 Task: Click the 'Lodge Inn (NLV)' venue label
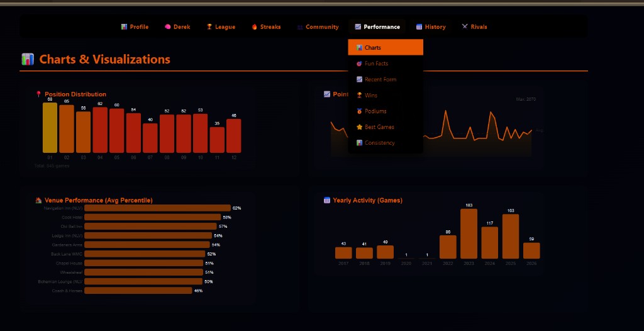click(67, 235)
